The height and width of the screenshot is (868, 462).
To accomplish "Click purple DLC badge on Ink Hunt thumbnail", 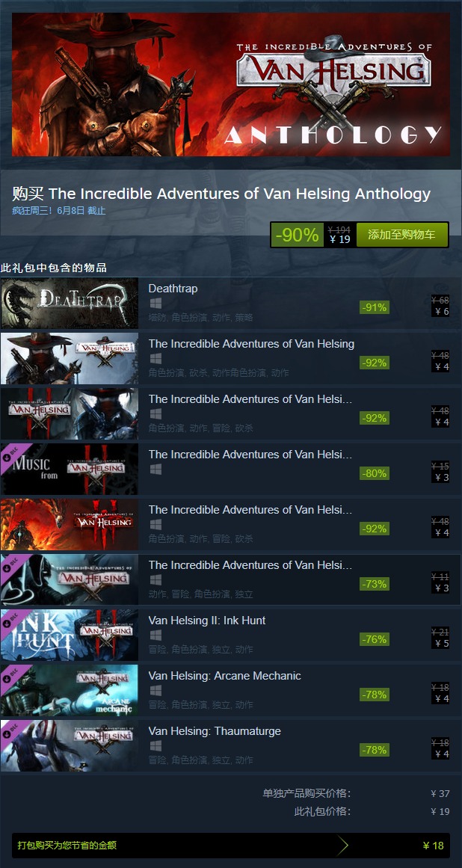I will pos(11,620).
